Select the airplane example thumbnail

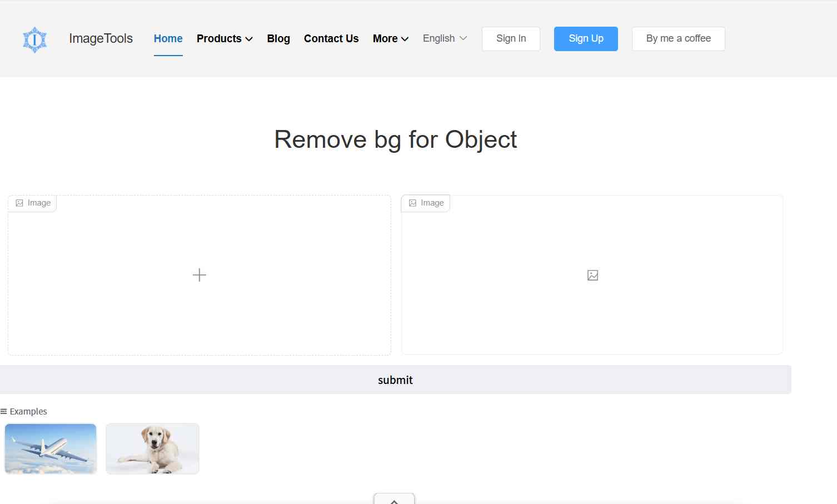pos(51,448)
